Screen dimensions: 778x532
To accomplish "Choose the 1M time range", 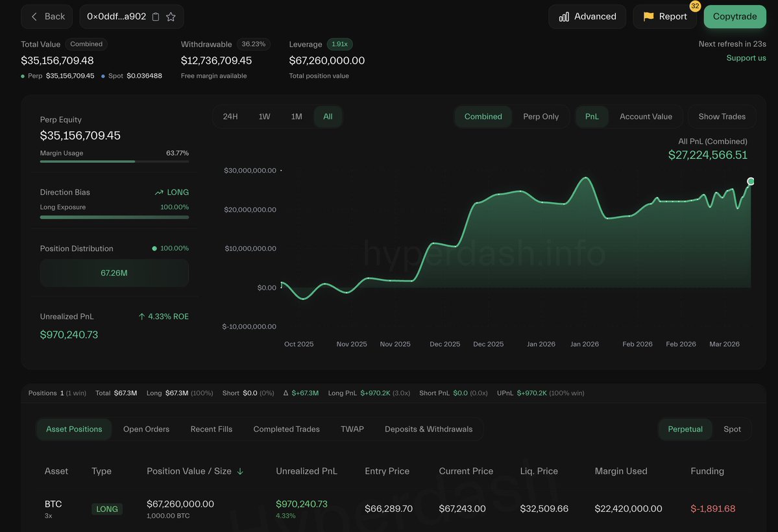I will point(297,117).
